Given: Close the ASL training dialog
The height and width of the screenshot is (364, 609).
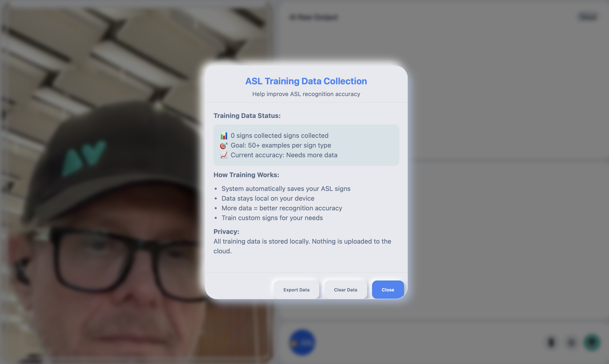Looking at the screenshot, I should (x=388, y=290).
